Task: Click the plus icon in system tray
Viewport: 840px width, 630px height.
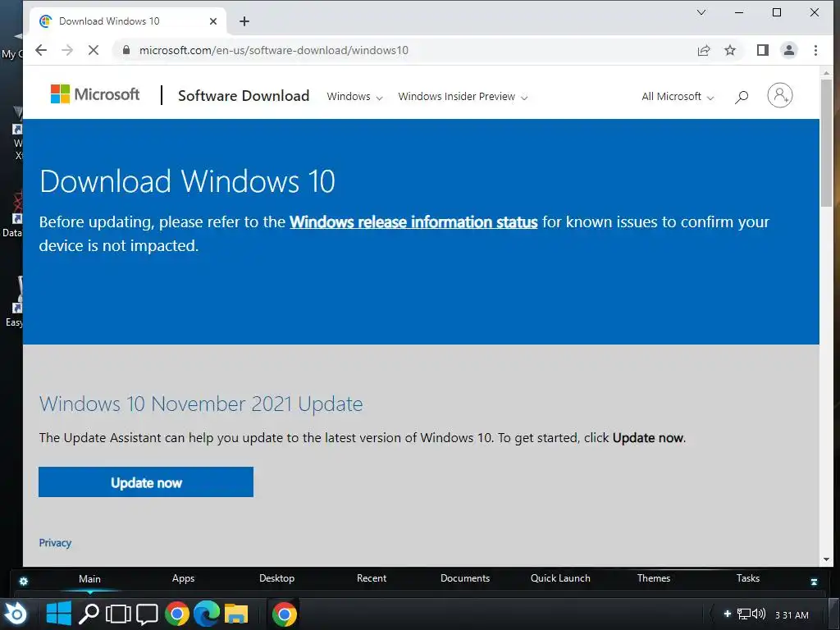Action: coord(727,614)
